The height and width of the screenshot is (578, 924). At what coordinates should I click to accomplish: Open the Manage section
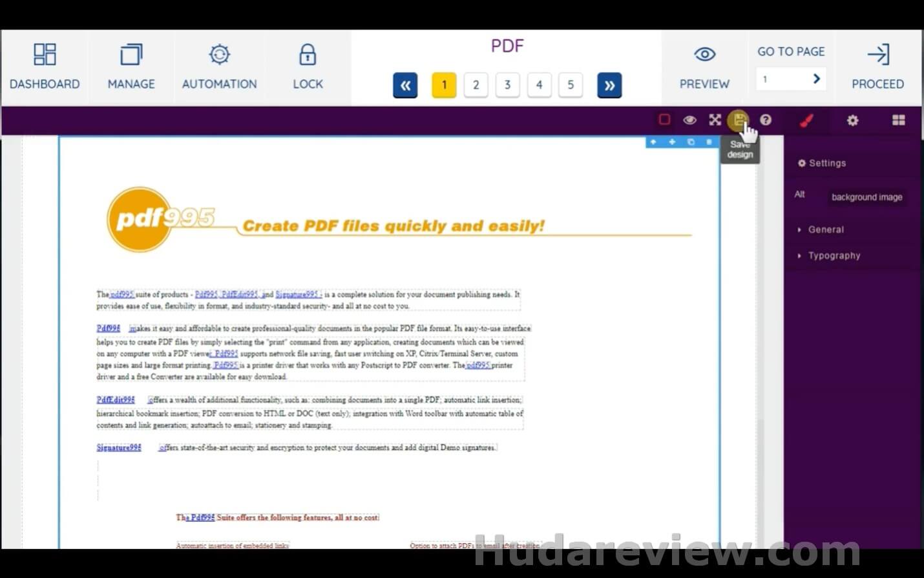pos(131,67)
